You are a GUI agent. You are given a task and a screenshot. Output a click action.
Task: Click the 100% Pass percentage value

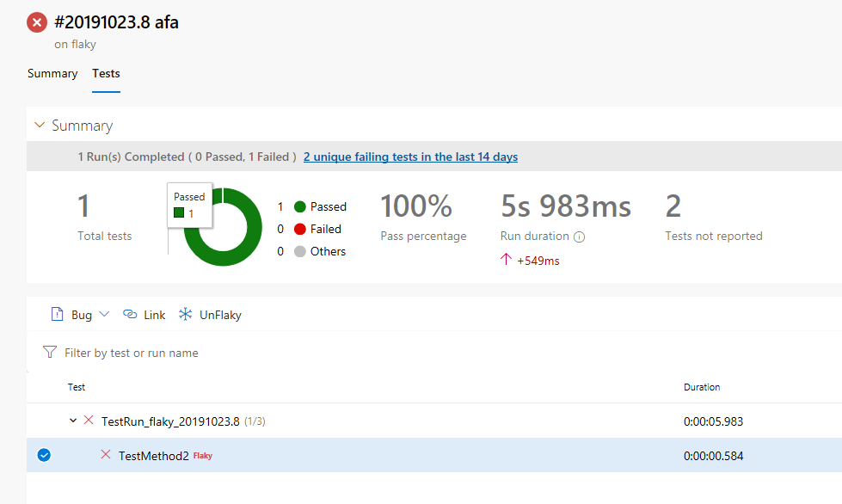click(416, 206)
